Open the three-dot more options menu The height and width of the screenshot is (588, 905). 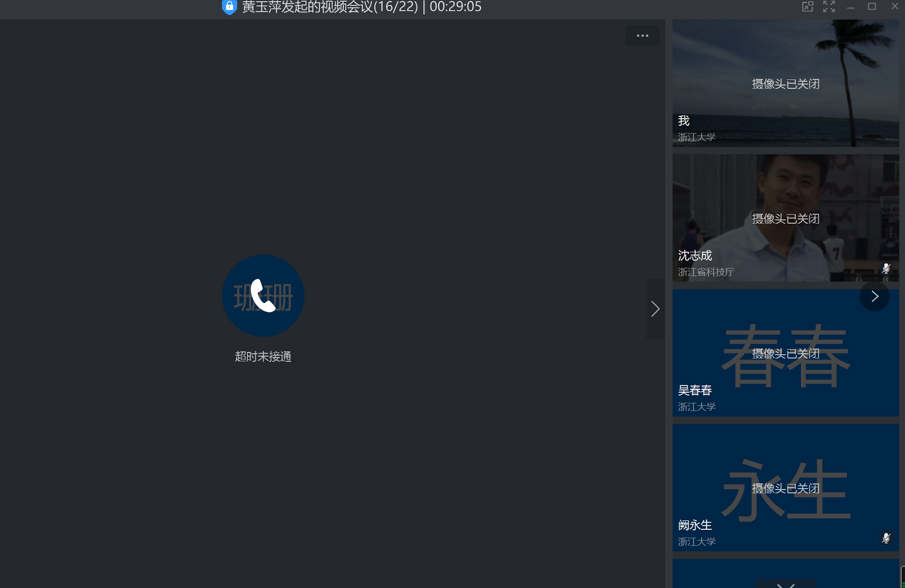[643, 35]
